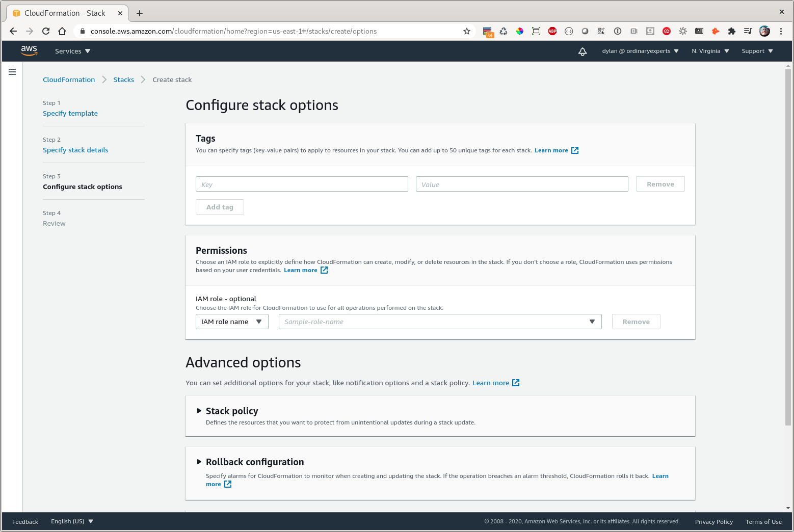Click the tag Value input field
The height and width of the screenshot is (532, 794).
[522, 184]
